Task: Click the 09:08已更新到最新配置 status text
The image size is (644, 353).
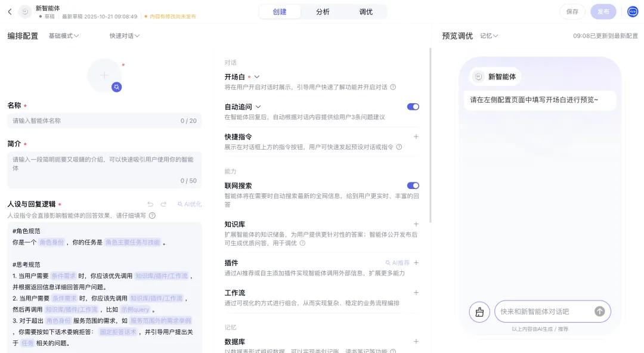Action: [605, 36]
